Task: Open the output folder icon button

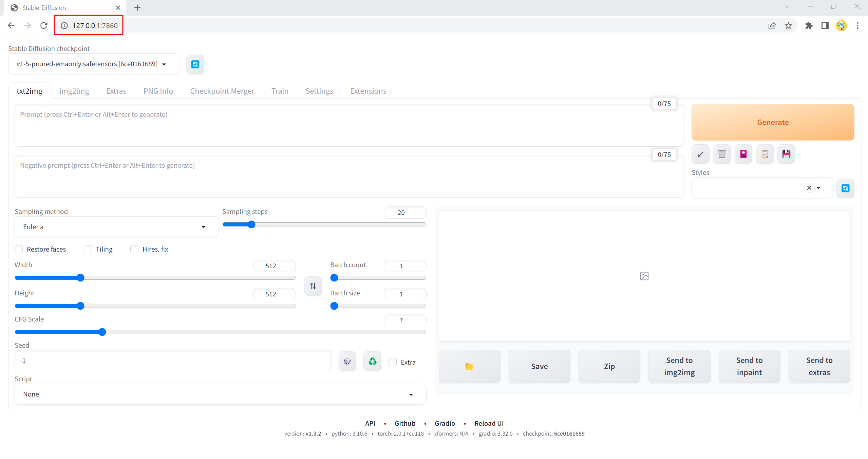Action: [469, 366]
